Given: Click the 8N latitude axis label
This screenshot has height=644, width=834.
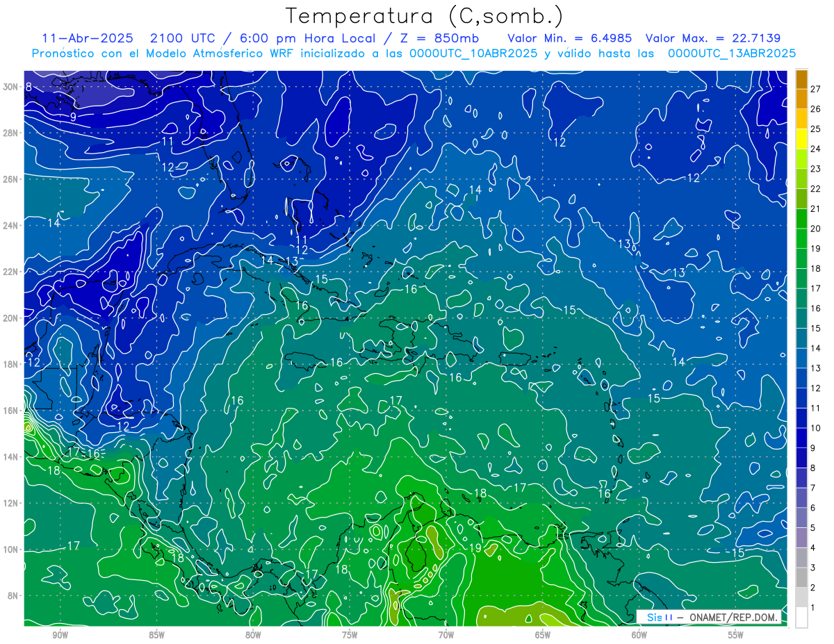Looking at the screenshot, I should click(x=14, y=595).
